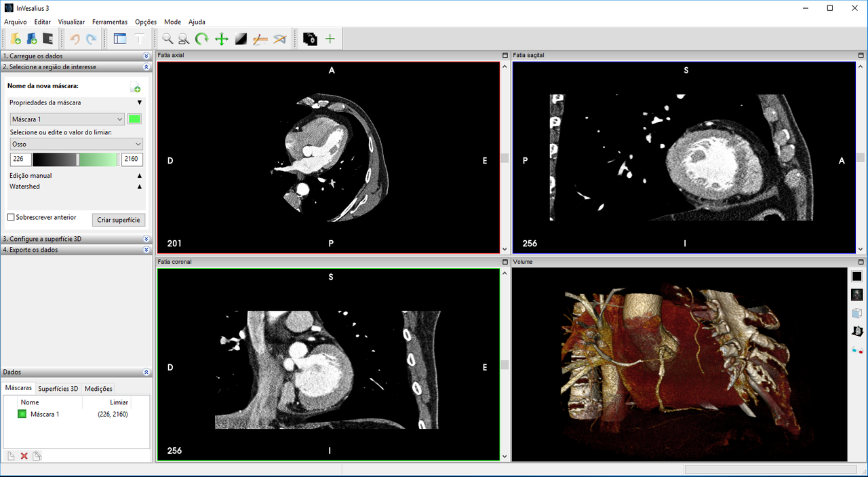
Task: Expand 3. Configure a superfície 3D panel
Action: [x=146, y=239]
